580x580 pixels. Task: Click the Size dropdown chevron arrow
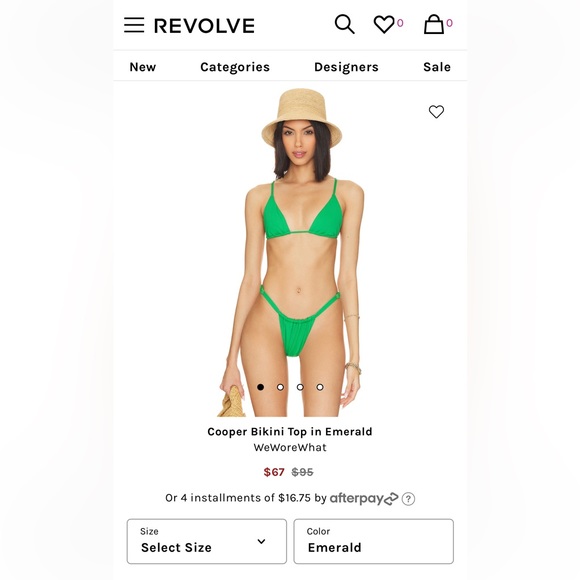click(x=261, y=542)
